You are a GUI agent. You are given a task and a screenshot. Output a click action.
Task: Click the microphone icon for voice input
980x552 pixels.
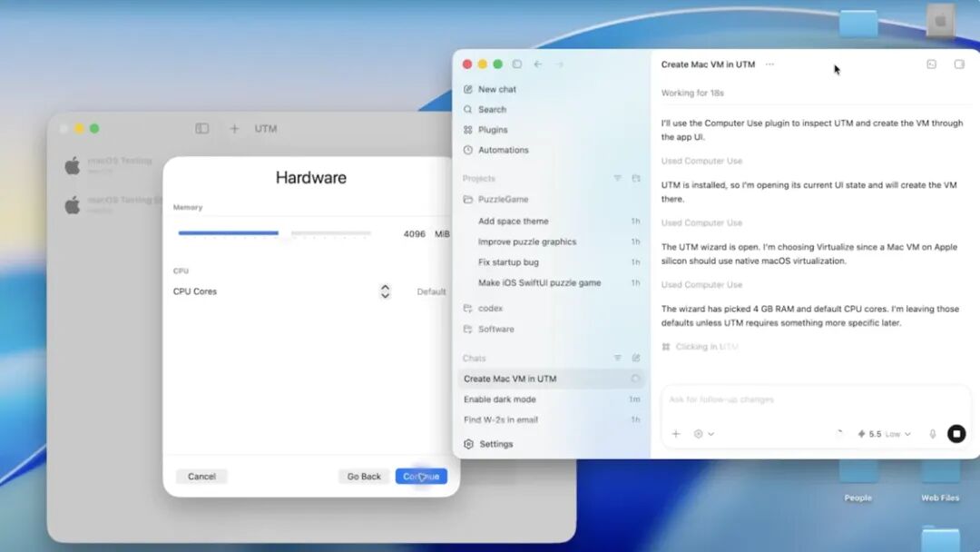click(933, 434)
